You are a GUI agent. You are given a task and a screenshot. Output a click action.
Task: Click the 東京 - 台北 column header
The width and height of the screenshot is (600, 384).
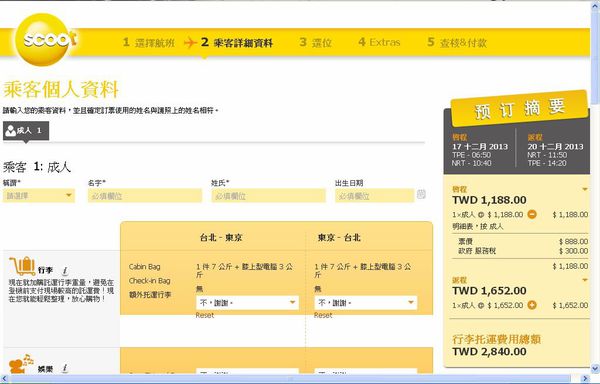tap(339, 238)
